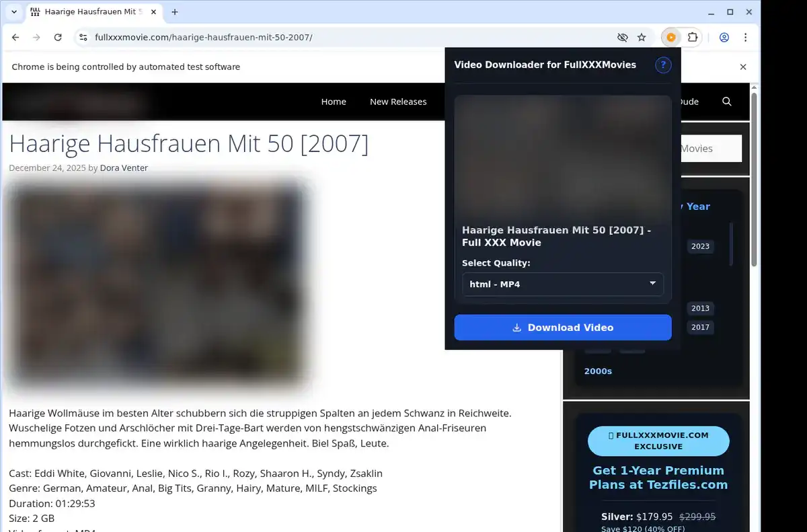Screen dimensions: 807x532
Task: Click the 2000s decade heading
Action: pos(598,371)
